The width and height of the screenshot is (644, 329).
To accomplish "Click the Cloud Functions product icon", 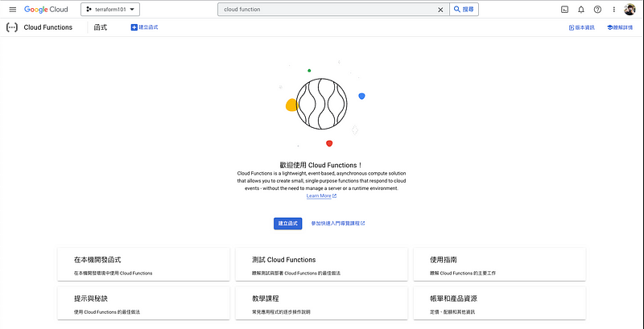I will tap(12, 27).
